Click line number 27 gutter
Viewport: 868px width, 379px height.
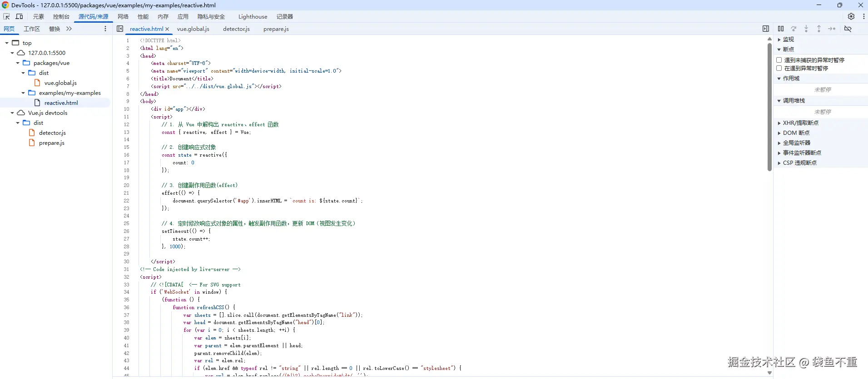[126, 239]
